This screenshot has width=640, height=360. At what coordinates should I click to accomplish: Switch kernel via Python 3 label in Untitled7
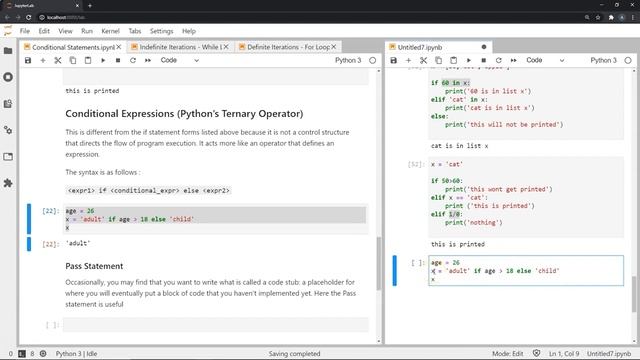point(603,60)
